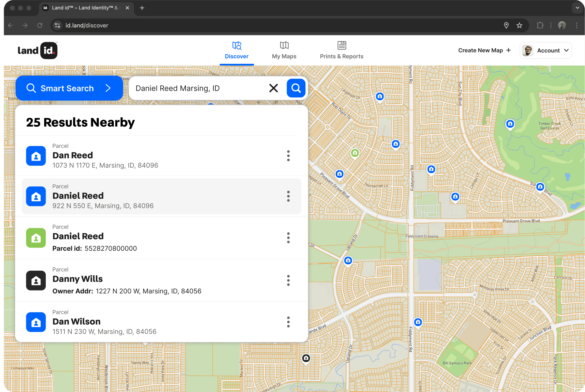This screenshot has width=585, height=392.
Task: Open more options for Dan Wilson
Action: [x=288, y=322]
